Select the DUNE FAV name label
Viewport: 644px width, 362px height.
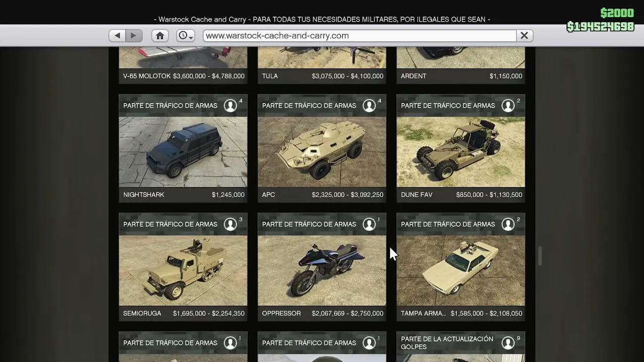pos(417,195)
